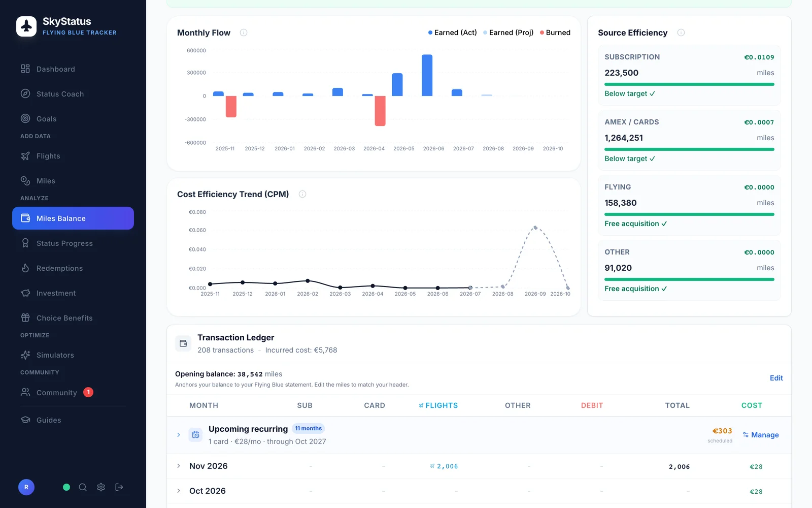Click the Nov 2026 flights value 2,006
Screen dimensions: 812x508
pos(444,466)
